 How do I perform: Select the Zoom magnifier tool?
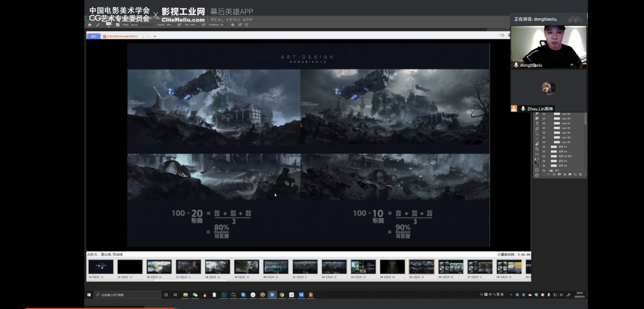coord(537,149)
